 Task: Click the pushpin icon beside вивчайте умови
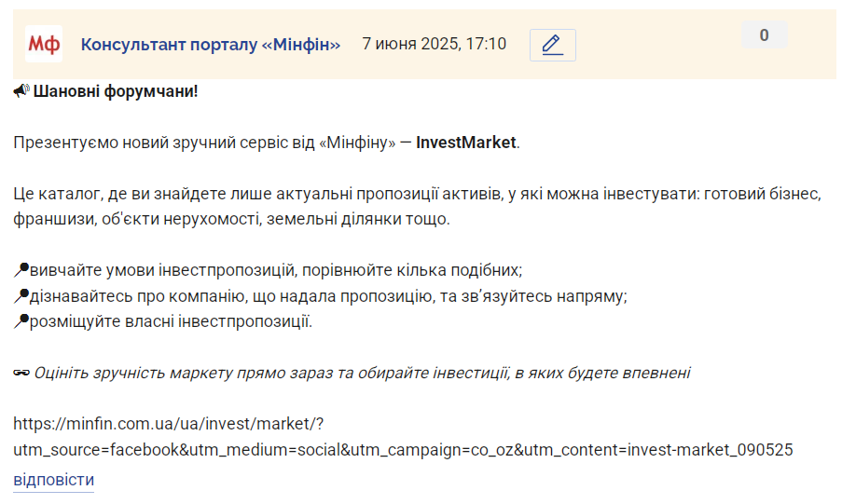pos(21,270)
